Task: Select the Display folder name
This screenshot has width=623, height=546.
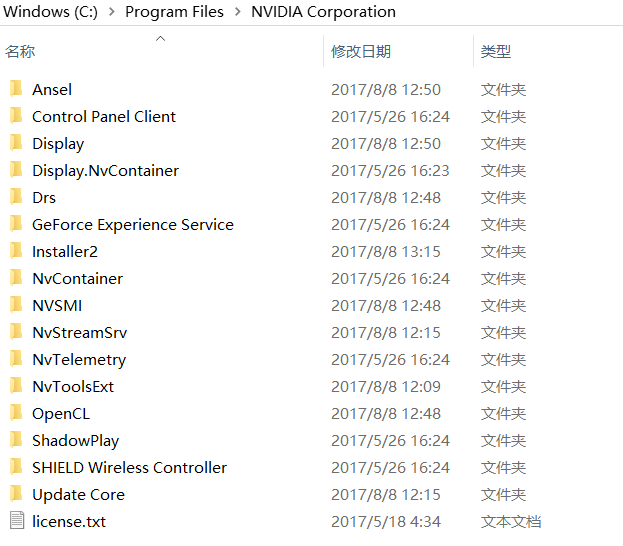Action: 58,144
